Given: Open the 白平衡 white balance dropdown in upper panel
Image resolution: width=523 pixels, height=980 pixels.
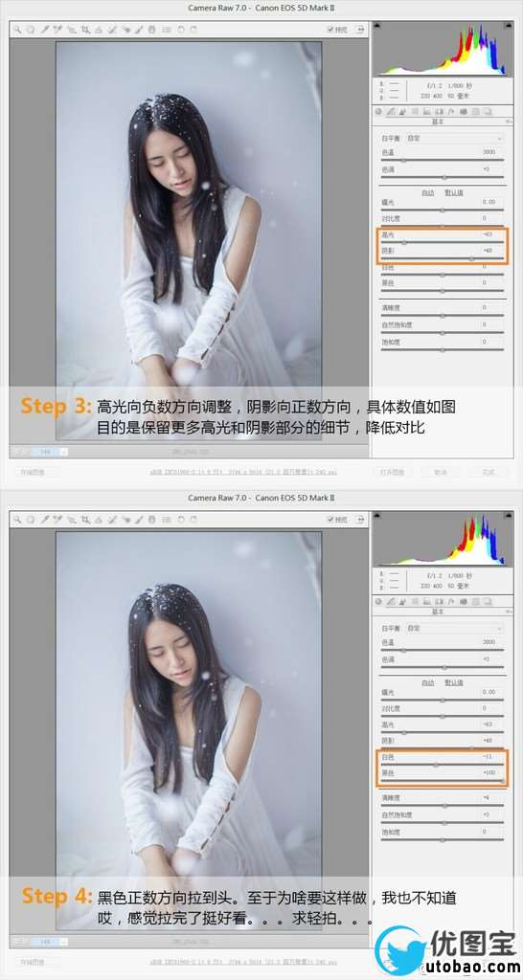Looking at the screenshot, I should pos(455,138).
